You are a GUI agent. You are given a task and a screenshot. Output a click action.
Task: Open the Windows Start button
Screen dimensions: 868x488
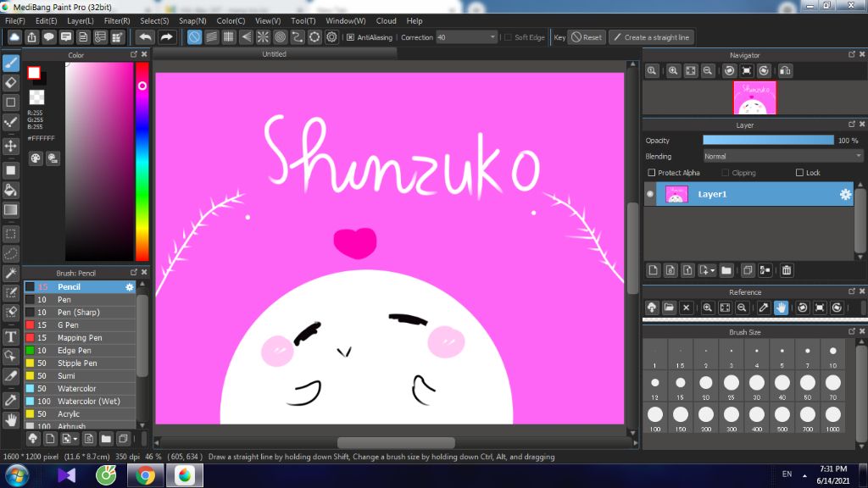coord(17,476)
